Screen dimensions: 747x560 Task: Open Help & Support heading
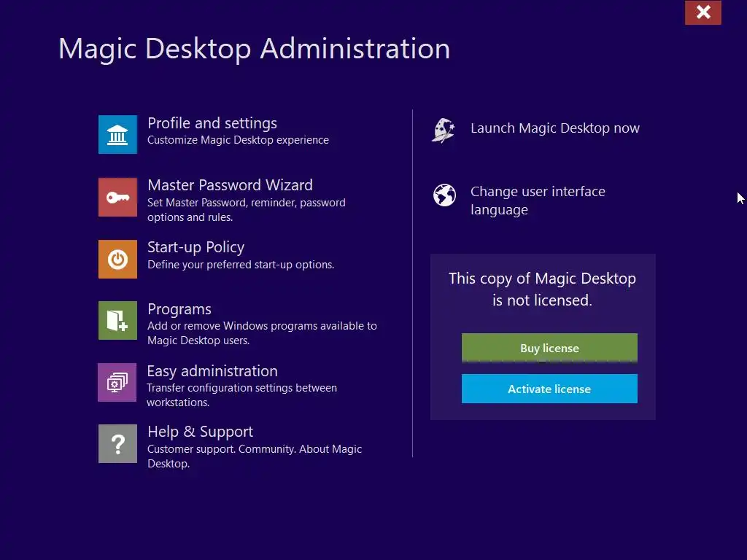pos(200,432)
